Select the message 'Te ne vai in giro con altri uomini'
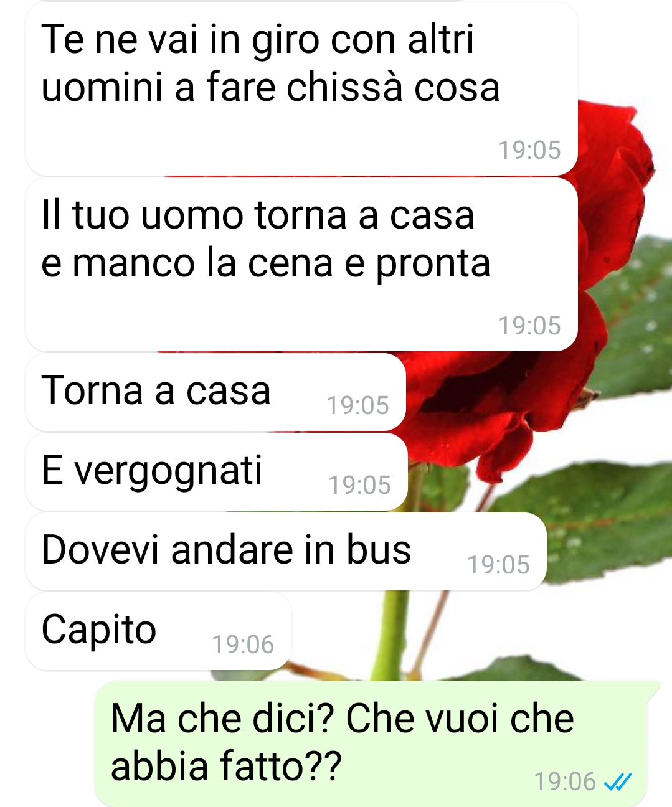672x807 pixels. pos(301,89)
